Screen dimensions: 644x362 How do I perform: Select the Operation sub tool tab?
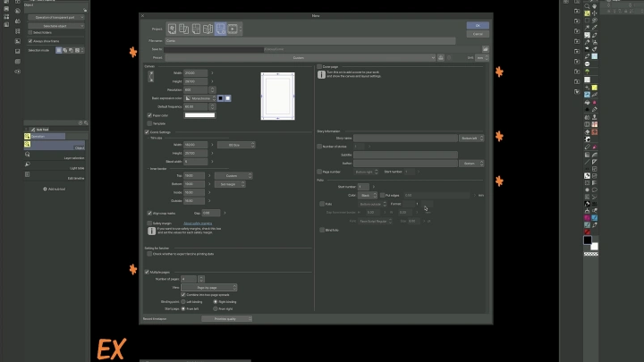(45, 136)
